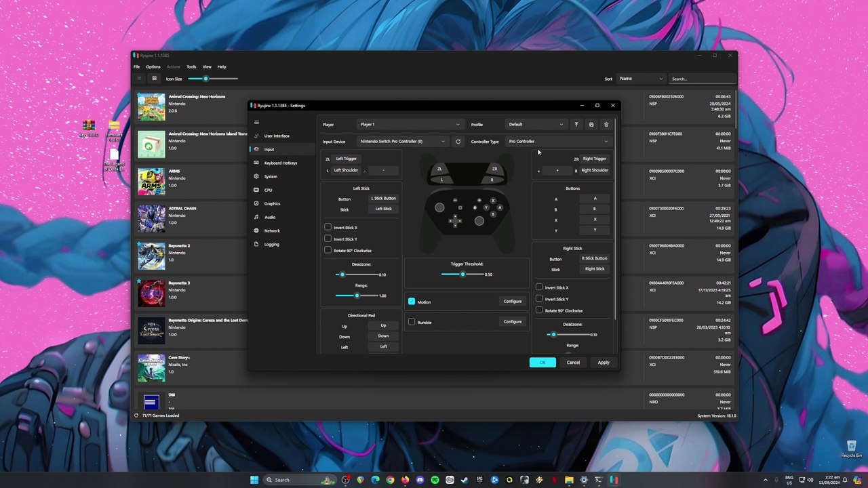Screen dimensions: 868x488
Task: Switch to System settings tab
Action: pyautogui.click(x=282, y=176)
